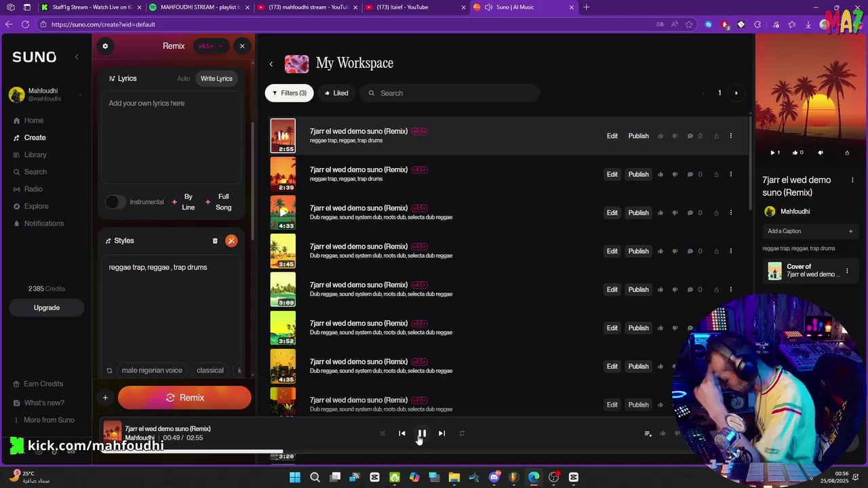Open the Filters (3) menu

click(x=290, y=93)
